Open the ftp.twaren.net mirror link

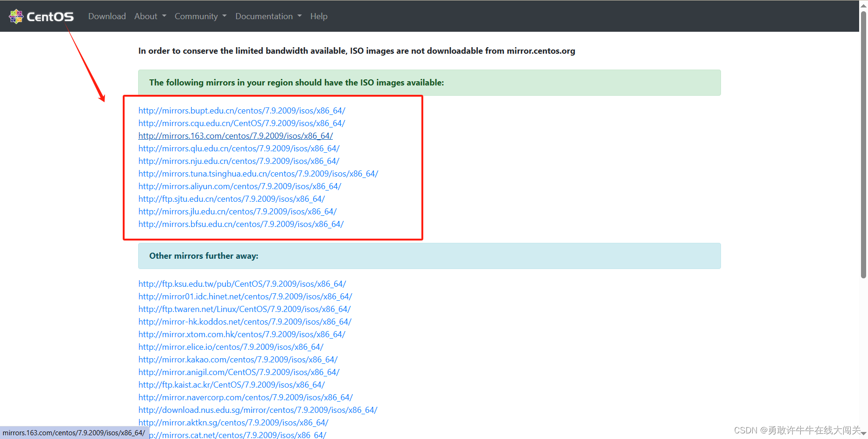(x=245, y=309)
